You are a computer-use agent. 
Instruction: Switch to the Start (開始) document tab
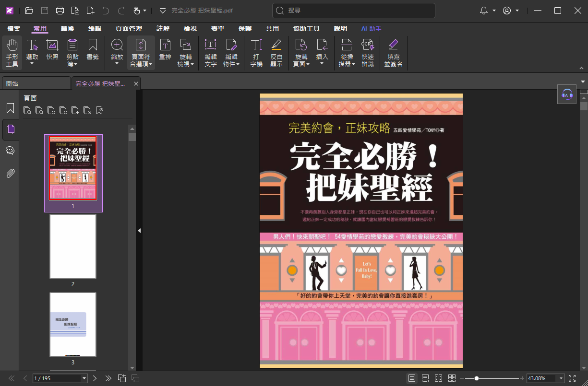coord(36,83)
